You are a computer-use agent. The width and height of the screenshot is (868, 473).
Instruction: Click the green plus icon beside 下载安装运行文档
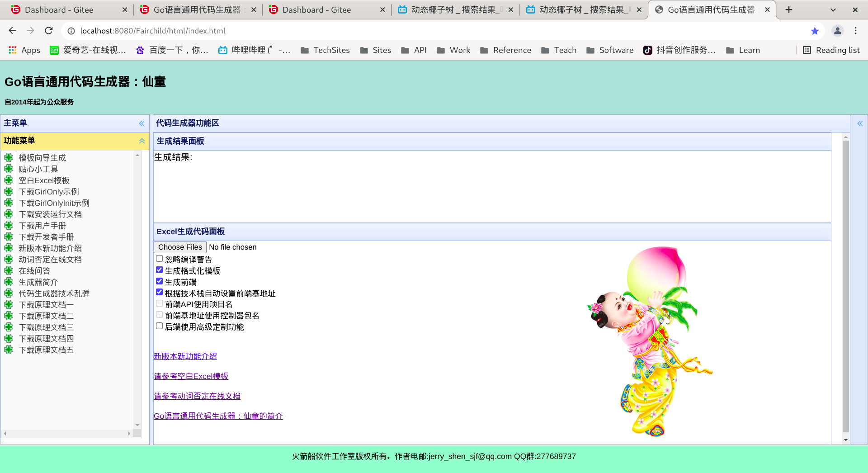(9, 214)
